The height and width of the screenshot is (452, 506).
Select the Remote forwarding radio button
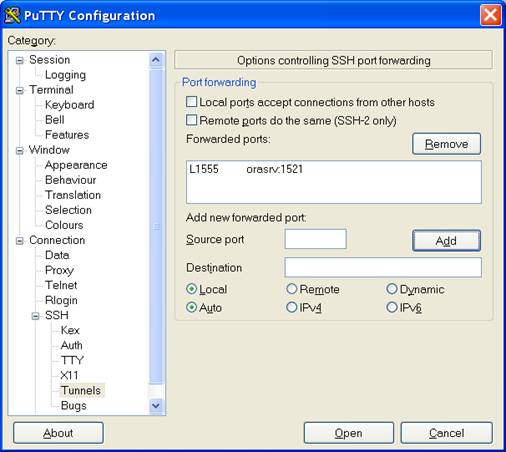(291, 289)
